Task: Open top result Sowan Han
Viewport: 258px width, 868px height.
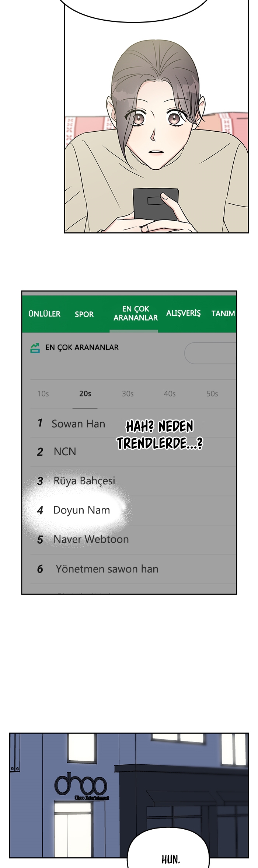Action: tap(133, 423)
